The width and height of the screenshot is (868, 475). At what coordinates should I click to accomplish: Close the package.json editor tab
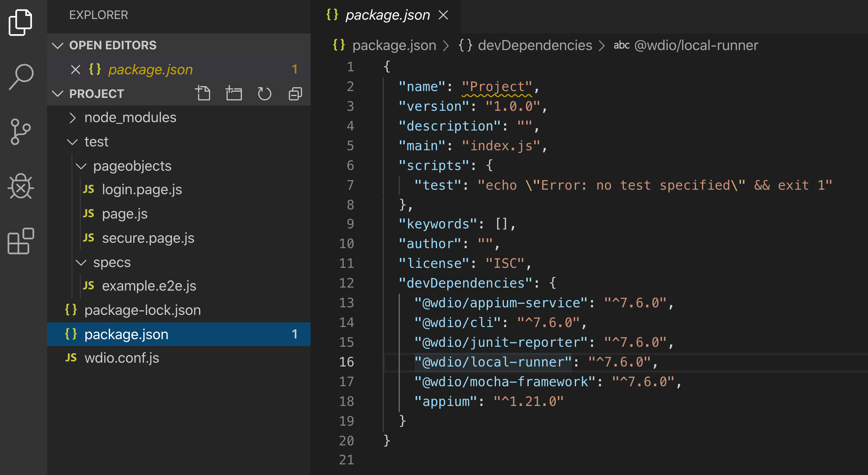(x=443, y=15)
